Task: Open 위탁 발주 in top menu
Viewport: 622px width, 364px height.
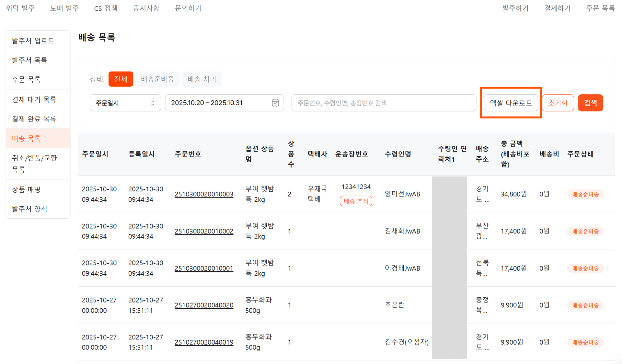Action: click(20, 8)
